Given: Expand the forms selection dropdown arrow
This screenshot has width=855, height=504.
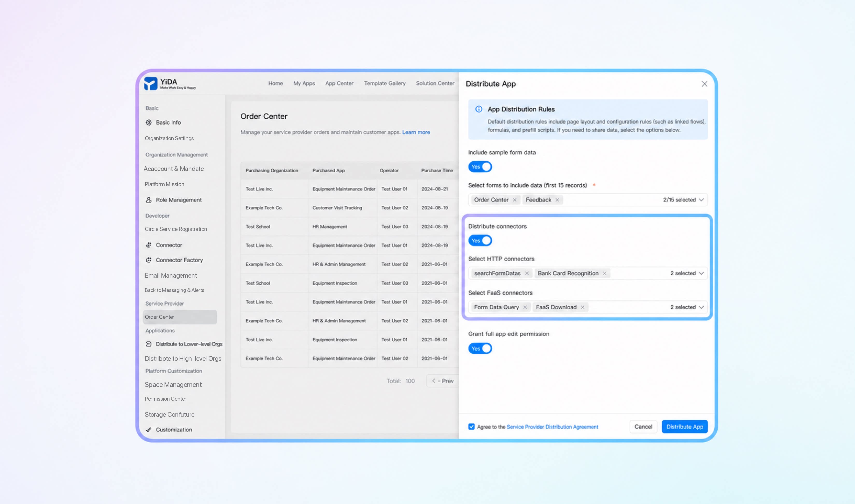Looking at the screenshot, I should (701, 200).
